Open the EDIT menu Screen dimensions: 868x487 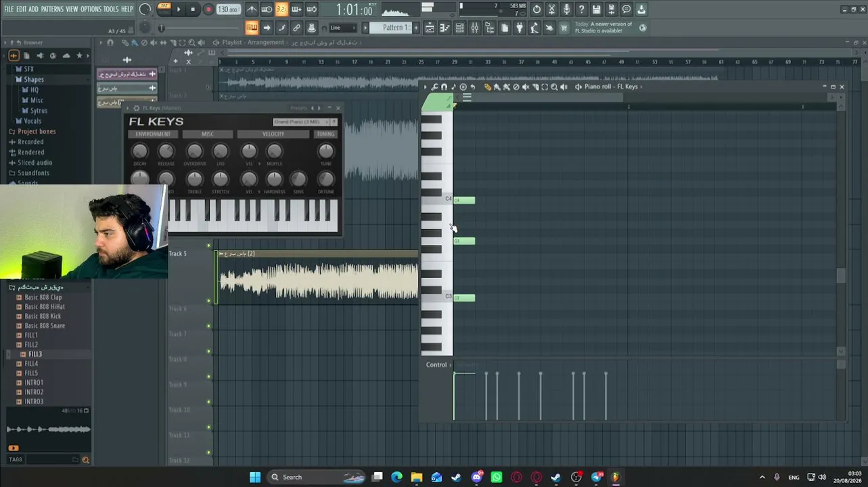click(x=21, y=9)
